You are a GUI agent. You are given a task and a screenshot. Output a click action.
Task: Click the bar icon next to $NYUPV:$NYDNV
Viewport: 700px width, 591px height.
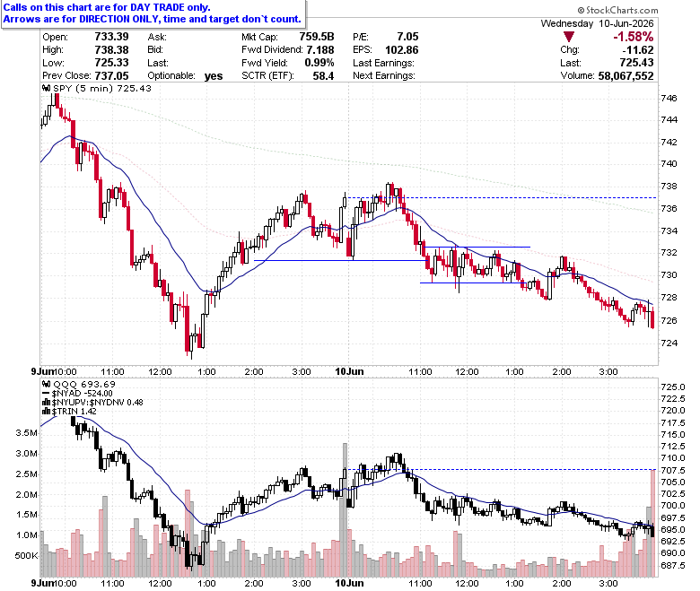[47, 403]
